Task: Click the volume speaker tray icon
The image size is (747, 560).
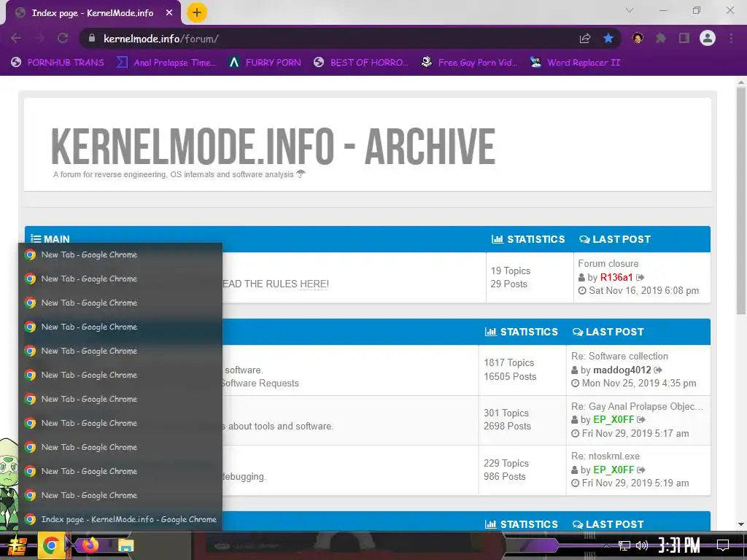Action: 642,545
